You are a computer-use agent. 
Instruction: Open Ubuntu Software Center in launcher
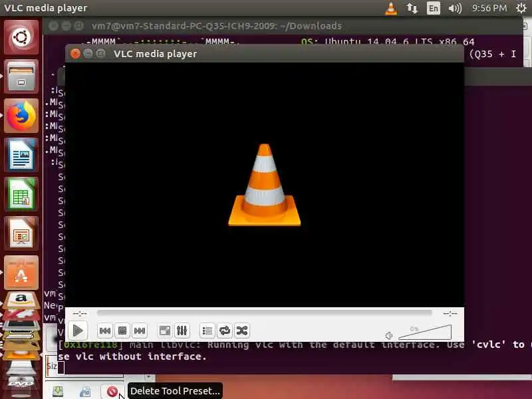pyautogui.click(x=21, y=273)
